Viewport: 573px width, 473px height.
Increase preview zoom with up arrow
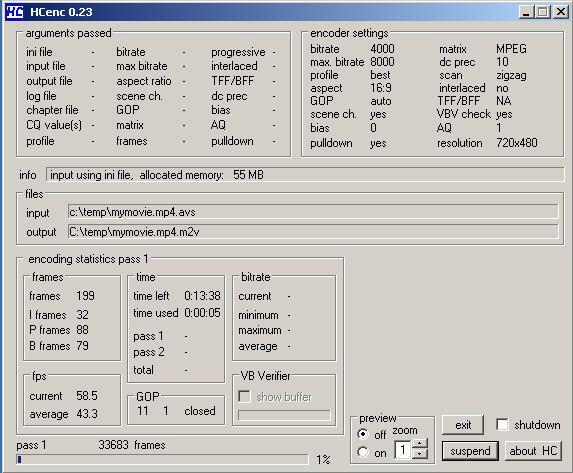[420, 444]
